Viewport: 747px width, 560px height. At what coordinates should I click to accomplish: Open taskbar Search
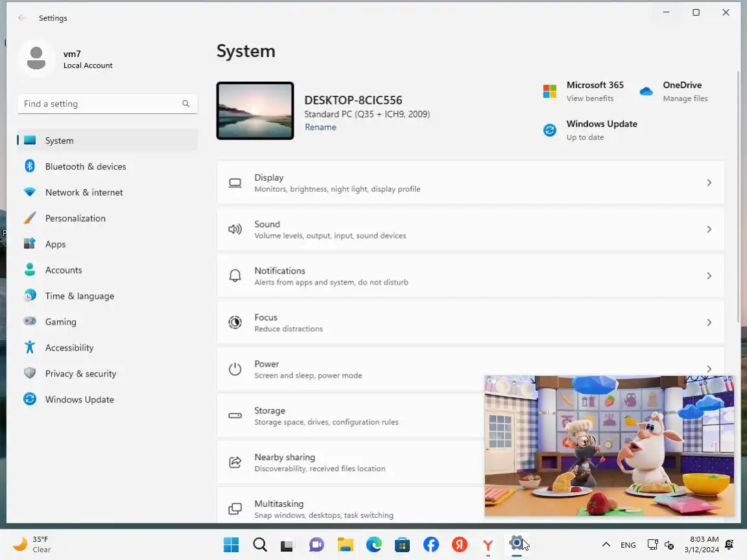259,544
